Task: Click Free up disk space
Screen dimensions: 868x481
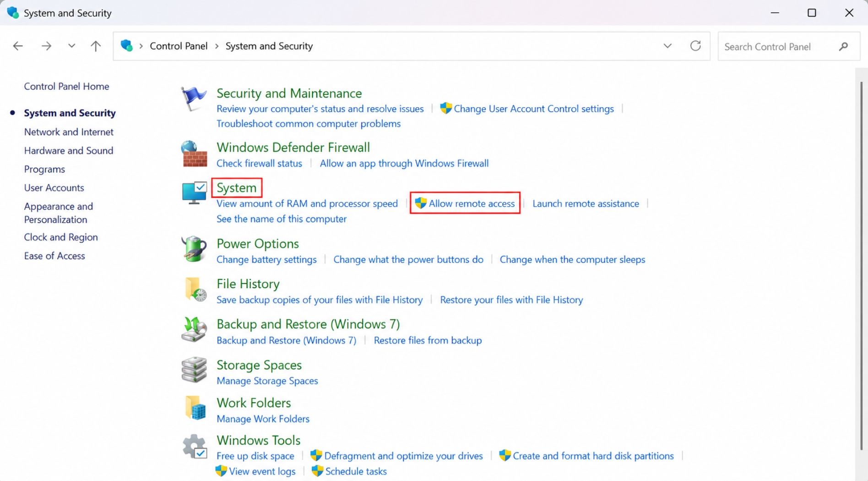Action: 255,456
